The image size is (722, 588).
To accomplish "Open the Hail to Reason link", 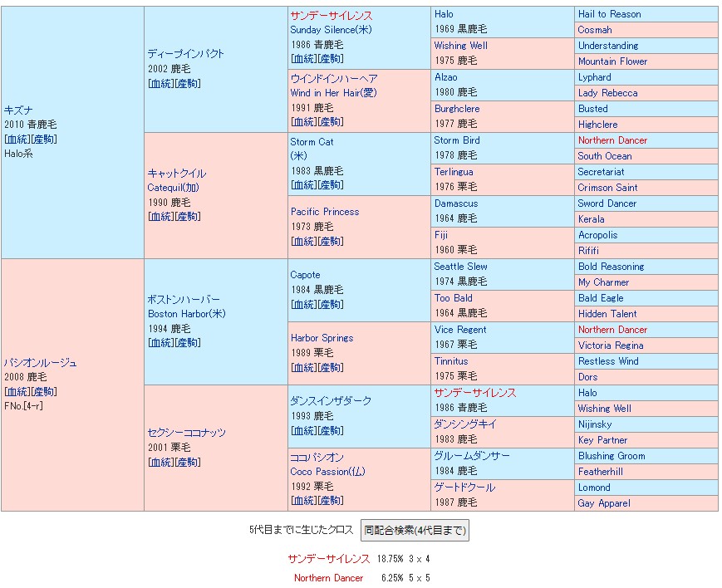I will click(x=609, y=14).
